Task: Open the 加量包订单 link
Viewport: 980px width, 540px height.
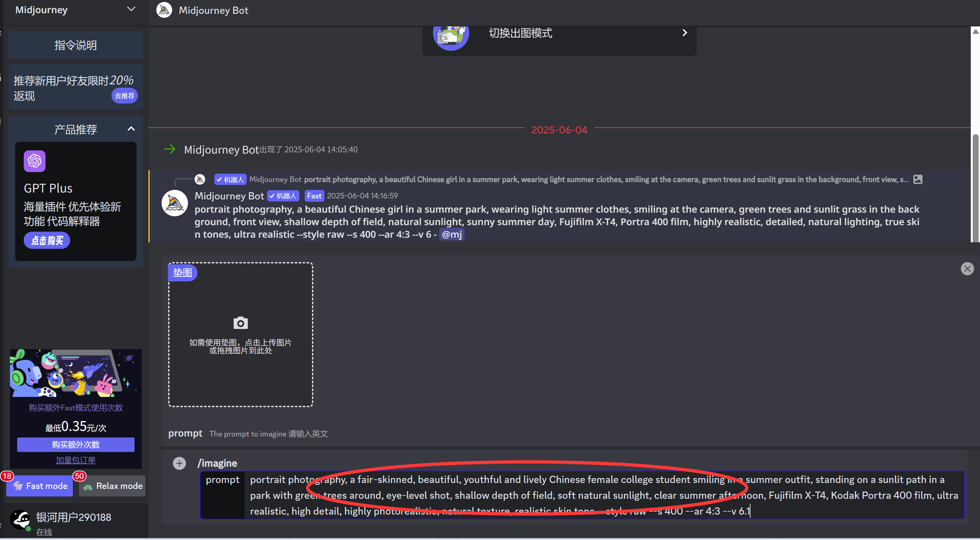Action: 76,460
